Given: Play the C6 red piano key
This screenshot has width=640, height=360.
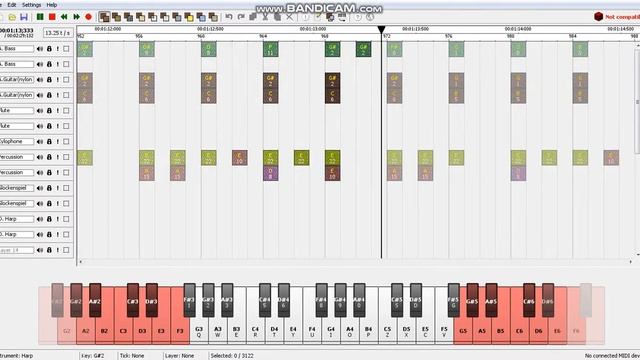Looking at the screenshot, I should [519, 315].
